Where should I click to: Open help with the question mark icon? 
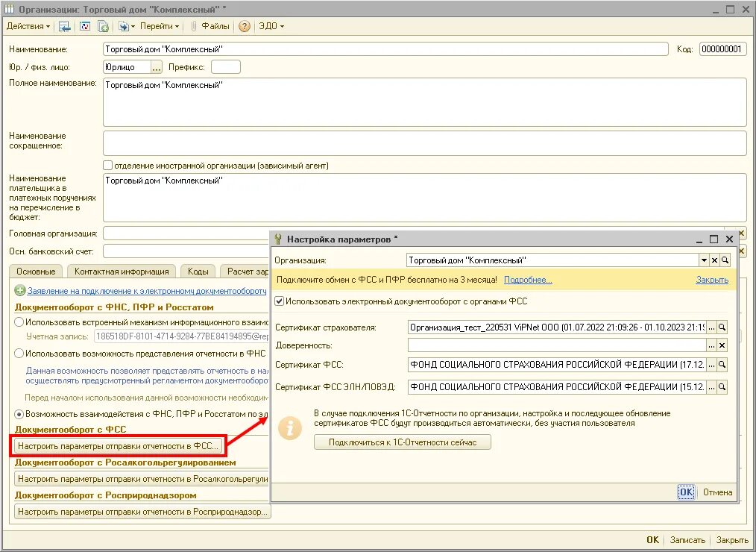point(245,26)
